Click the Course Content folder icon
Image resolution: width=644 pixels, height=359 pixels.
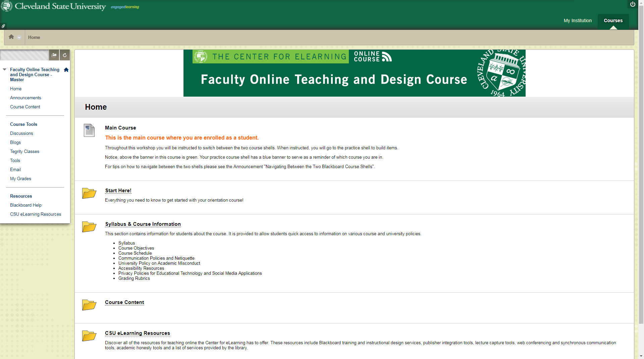click(x=89, y=305)
